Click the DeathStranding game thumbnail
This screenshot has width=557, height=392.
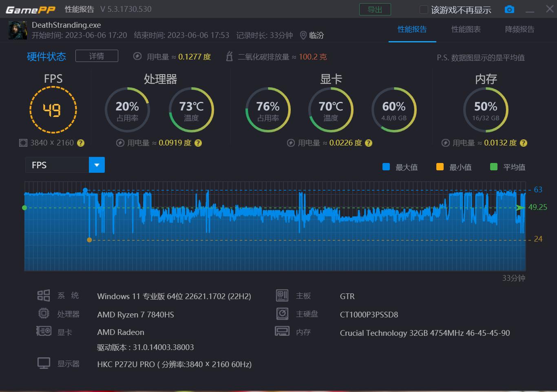[17, 30]
